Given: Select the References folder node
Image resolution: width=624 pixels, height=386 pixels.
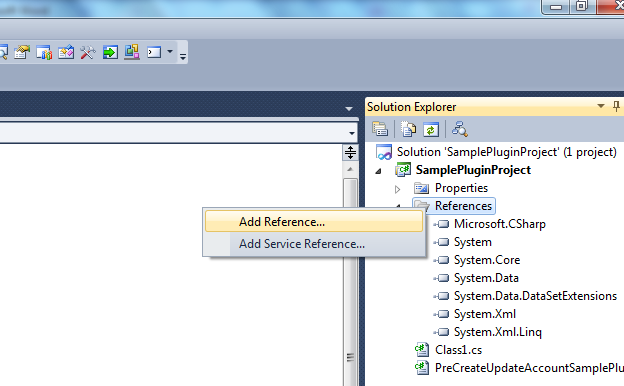Looking at the screenshot, I should (x=463, y=206).
